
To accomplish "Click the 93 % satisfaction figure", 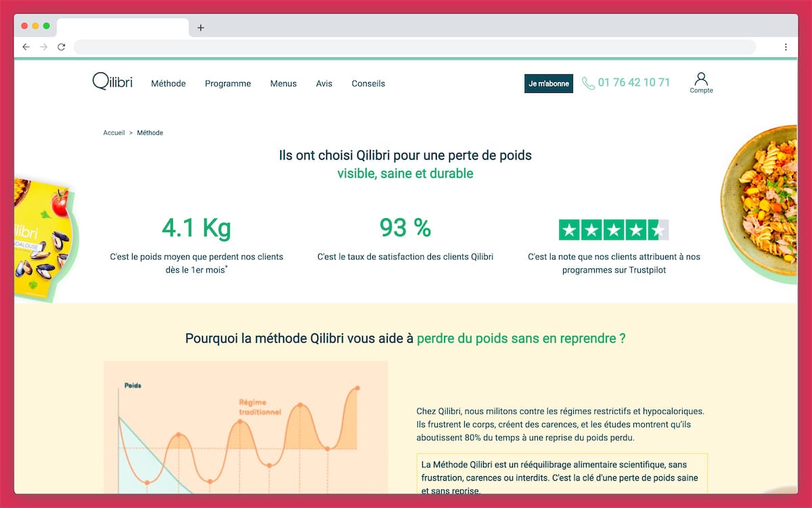I will (x=405, y=228).
